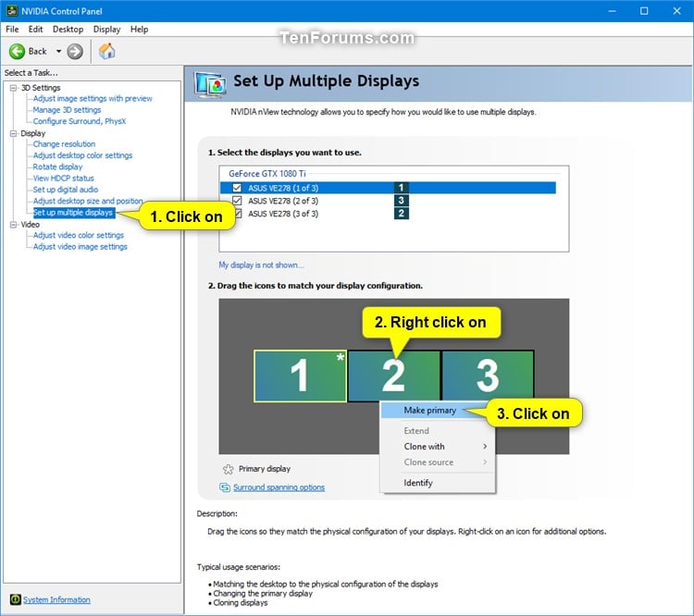
Task: Open the Back history dropdown arrow
Action: click(58, 52)
